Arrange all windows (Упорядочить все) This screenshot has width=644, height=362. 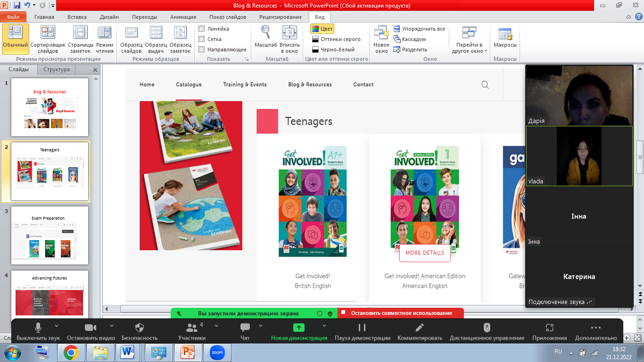point(419,29)
